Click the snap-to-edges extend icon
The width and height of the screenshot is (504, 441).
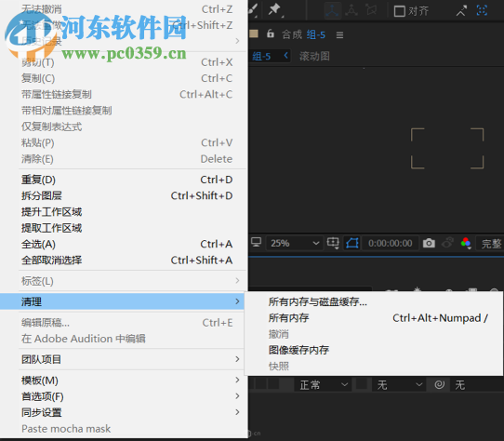click(x=461, y=11)
